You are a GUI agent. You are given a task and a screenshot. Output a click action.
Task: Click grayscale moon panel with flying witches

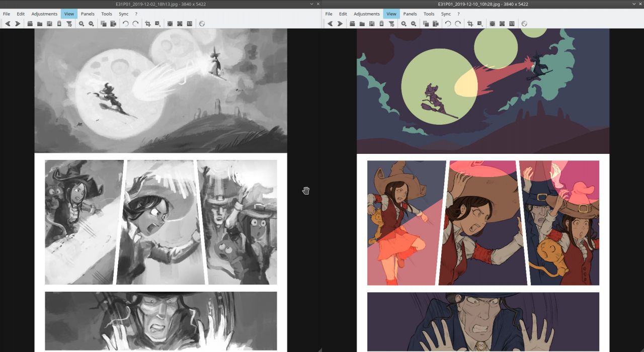160,91
